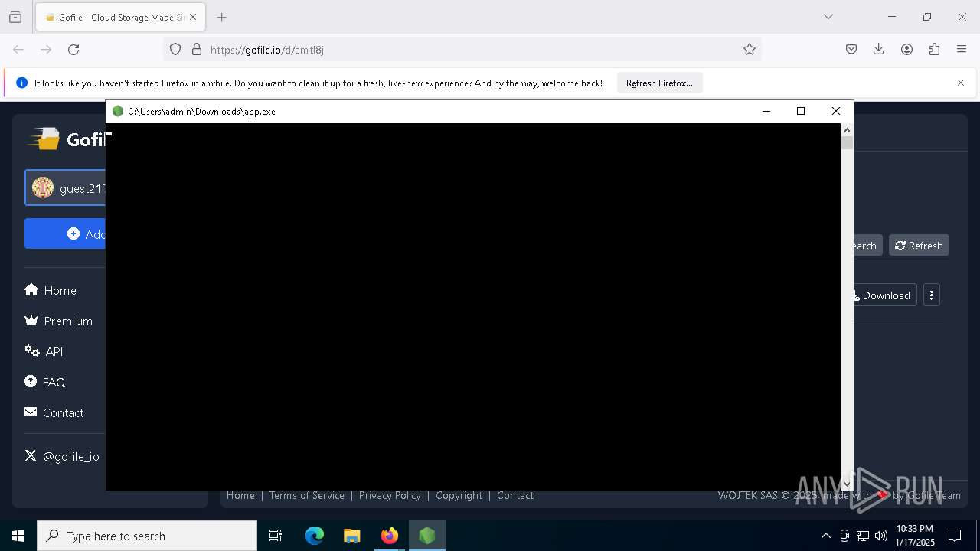Maximize the app.exe console window
The width and height of the screenshot is (980, 551).
coord(801,111)
